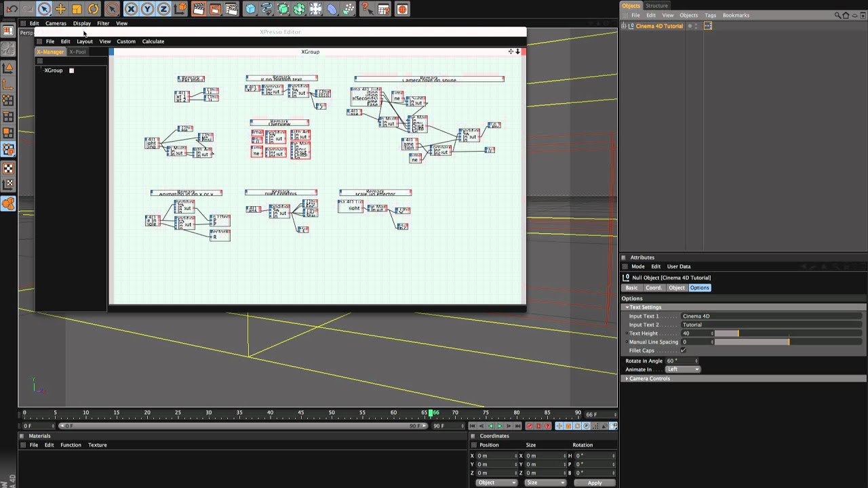Open the viewport Display menu

[82, 23]
